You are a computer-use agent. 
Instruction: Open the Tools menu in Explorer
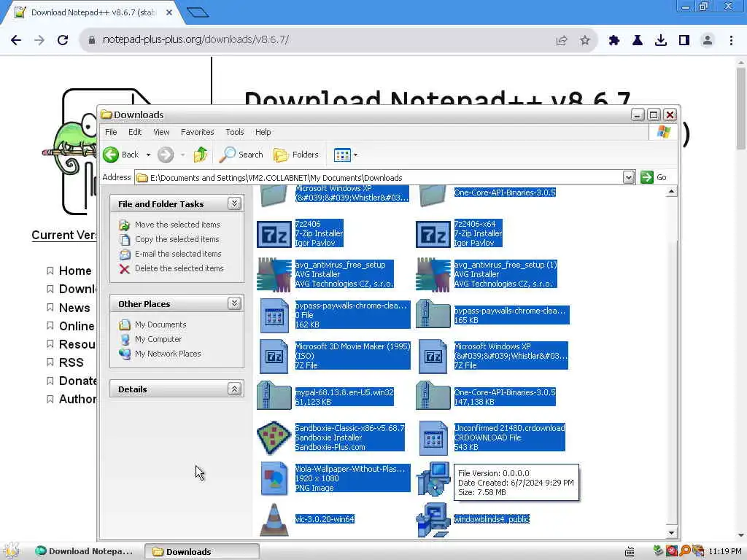(x=234, y=132)
